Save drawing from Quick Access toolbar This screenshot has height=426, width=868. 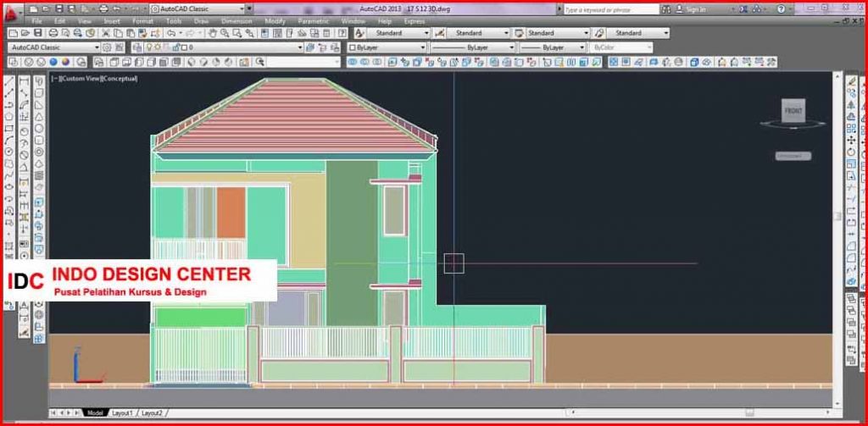(59, 8)
